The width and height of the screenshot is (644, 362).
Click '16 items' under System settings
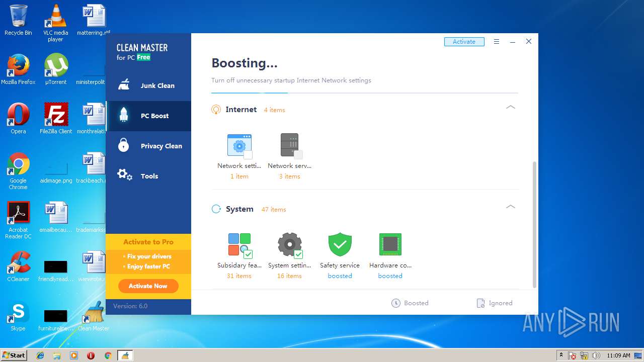click(289, 276)
